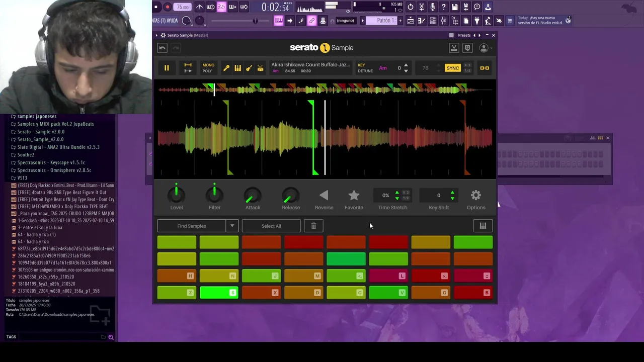Delete pads with the trash icon

point(313,226)
